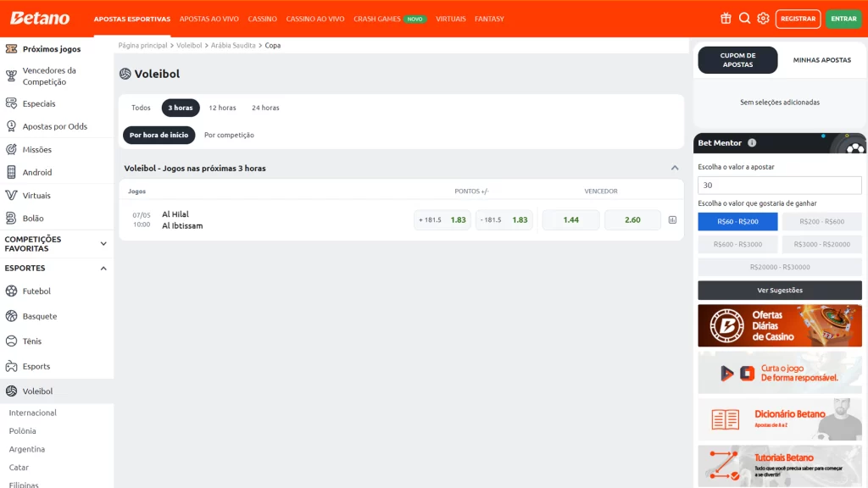
Task: Sort by Por hora de início
Action: tap(159, 135)
